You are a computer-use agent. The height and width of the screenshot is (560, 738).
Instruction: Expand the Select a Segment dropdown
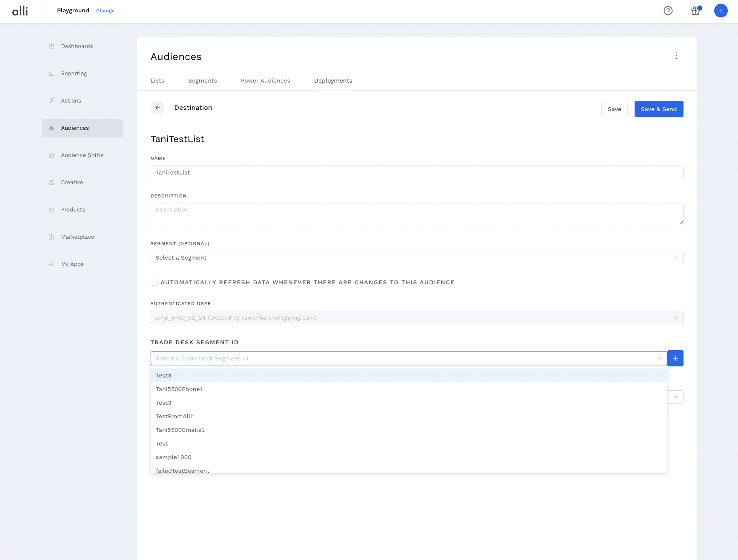pos(416,257)
